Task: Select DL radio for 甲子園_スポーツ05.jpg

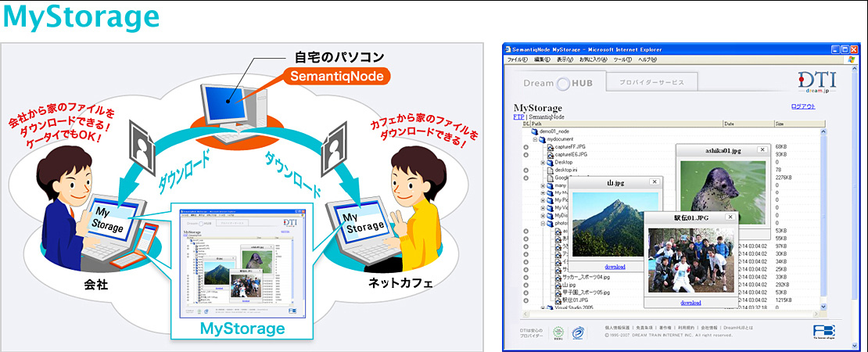Action: tap(526, 293)
